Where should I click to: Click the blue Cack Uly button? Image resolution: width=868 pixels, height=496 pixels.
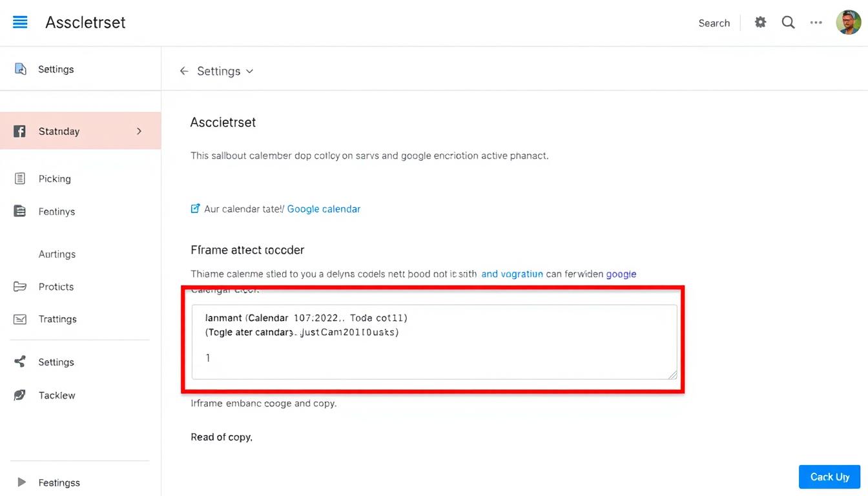[829, 477]
